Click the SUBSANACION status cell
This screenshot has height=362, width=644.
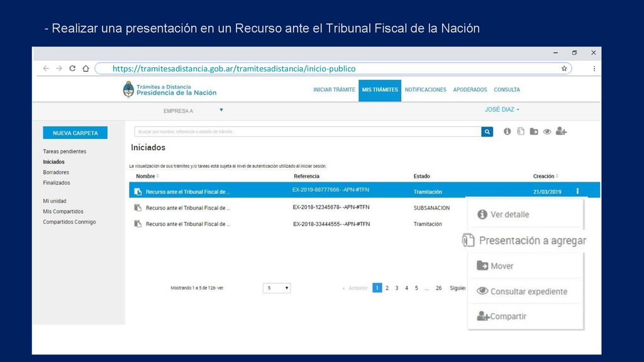pos(431,208)
